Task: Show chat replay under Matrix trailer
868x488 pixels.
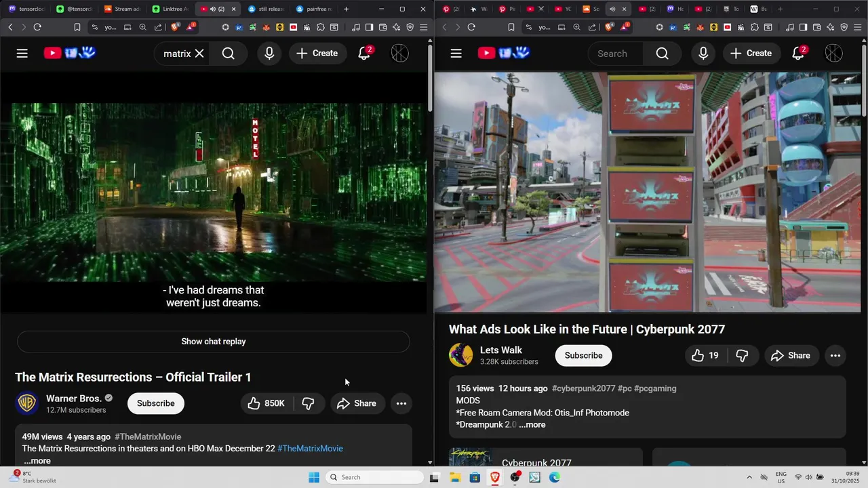Action: [x=214, y=342]
